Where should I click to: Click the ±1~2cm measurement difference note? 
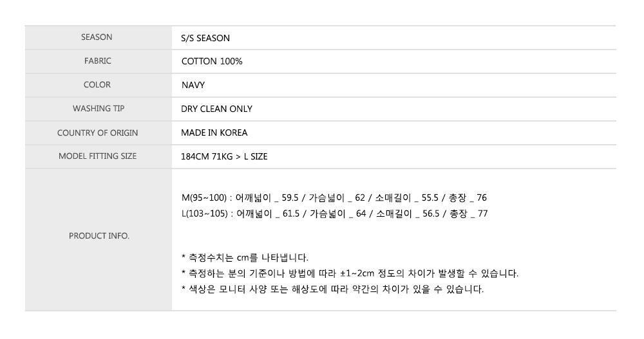coord(350,273)
